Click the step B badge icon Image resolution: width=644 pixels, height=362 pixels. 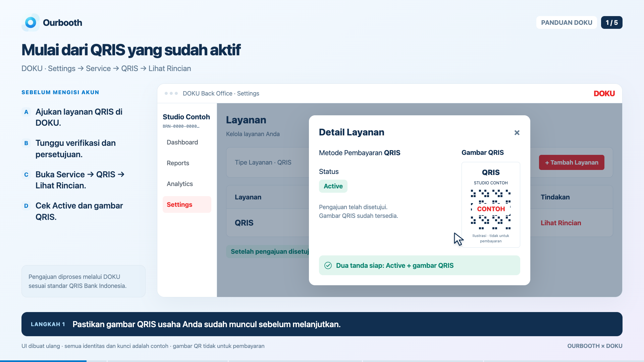click(x=26, y=143)
